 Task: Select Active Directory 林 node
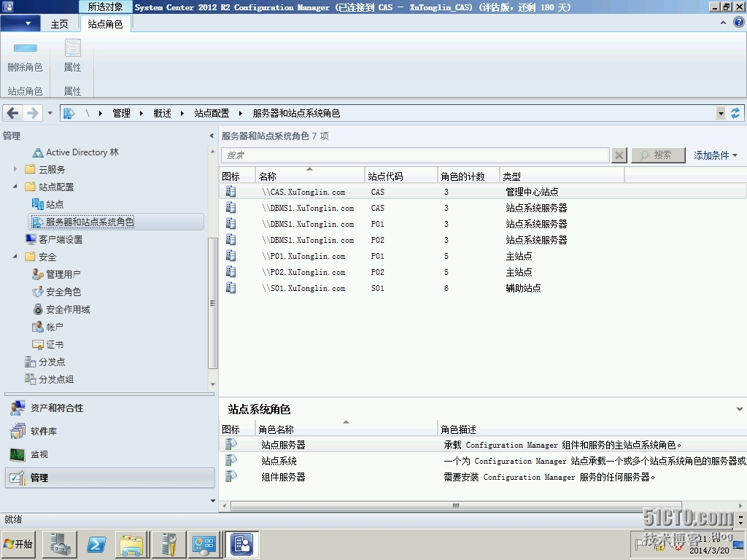tap(75, 152)
